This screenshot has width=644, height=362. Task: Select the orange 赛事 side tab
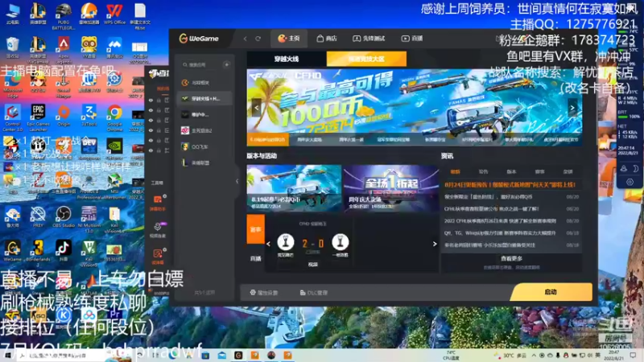click(x=255, y=229)
